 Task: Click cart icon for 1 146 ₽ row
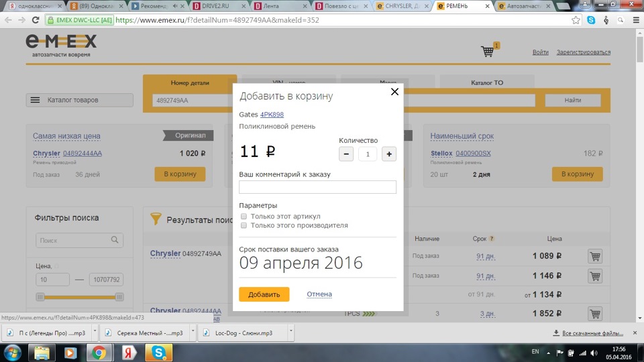click(595, 276)
